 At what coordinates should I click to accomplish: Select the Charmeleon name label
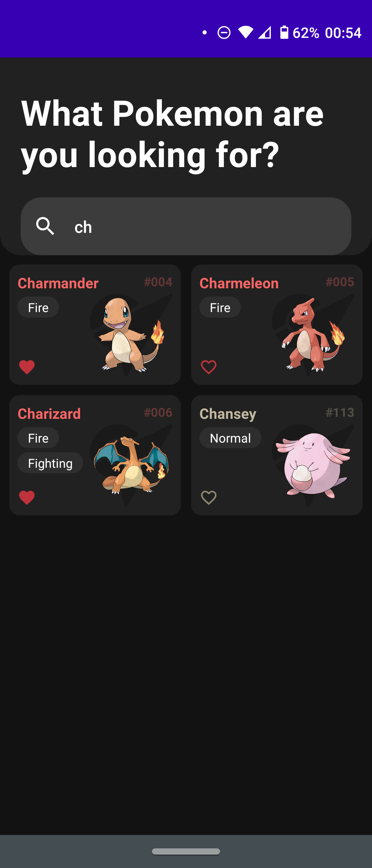(x=239, y=283)
